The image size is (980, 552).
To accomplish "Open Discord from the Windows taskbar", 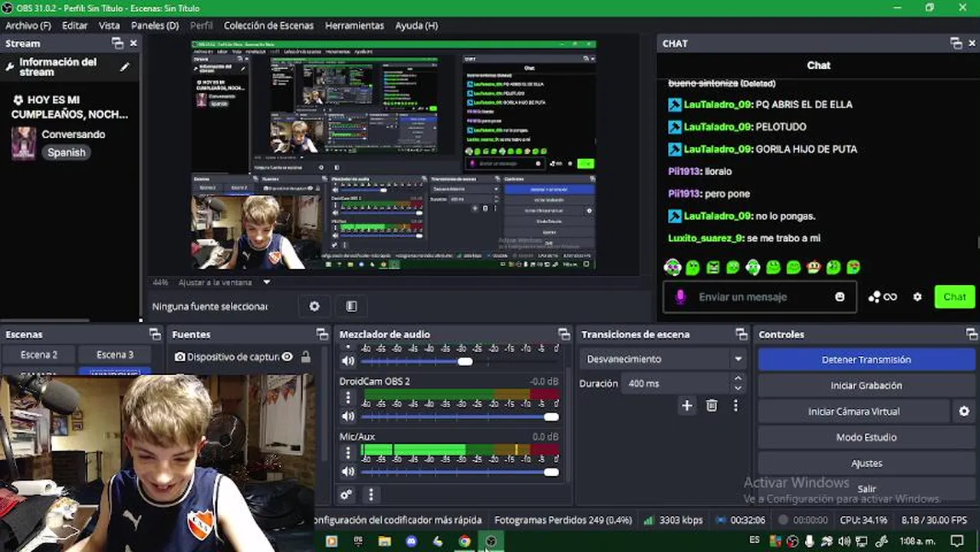I will coord(411,540).
